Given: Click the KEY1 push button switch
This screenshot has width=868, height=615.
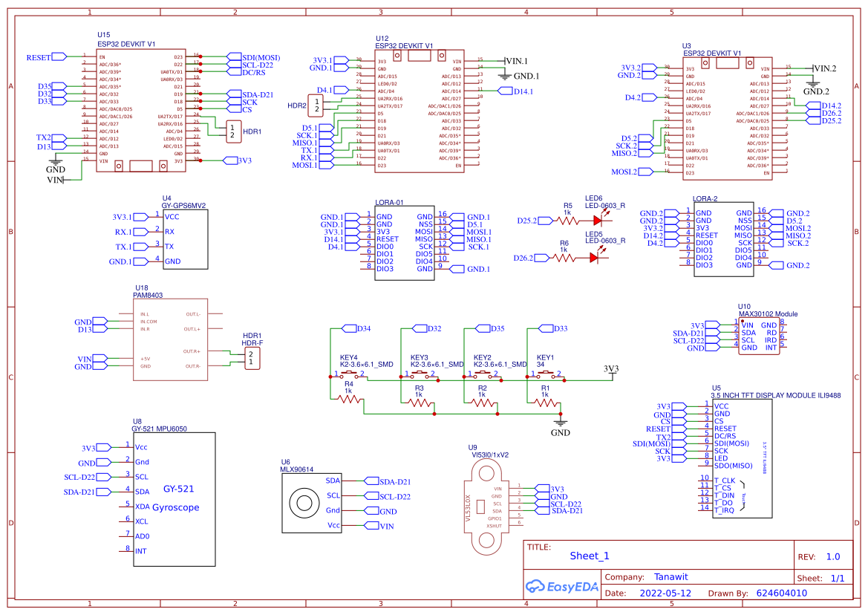Looking at the screenshot, I should pyautogui.click(x=546, y=375).
